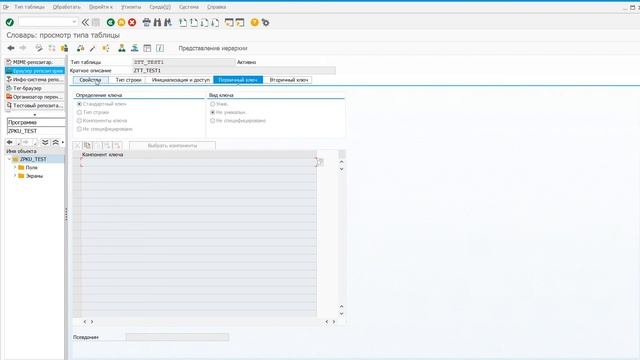
Task: Open the 'Система' menu
Action: tap(189, 7)
